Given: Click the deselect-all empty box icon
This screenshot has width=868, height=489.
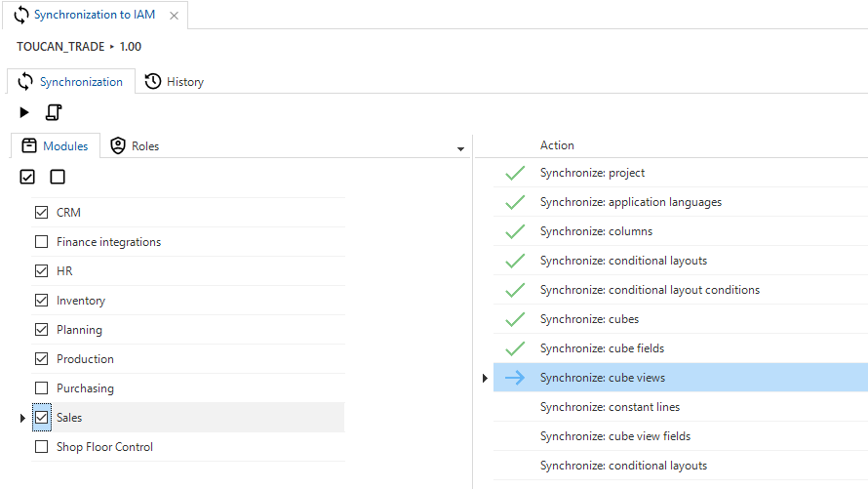Looking at the screenshot, I should (x=58, y=177).
